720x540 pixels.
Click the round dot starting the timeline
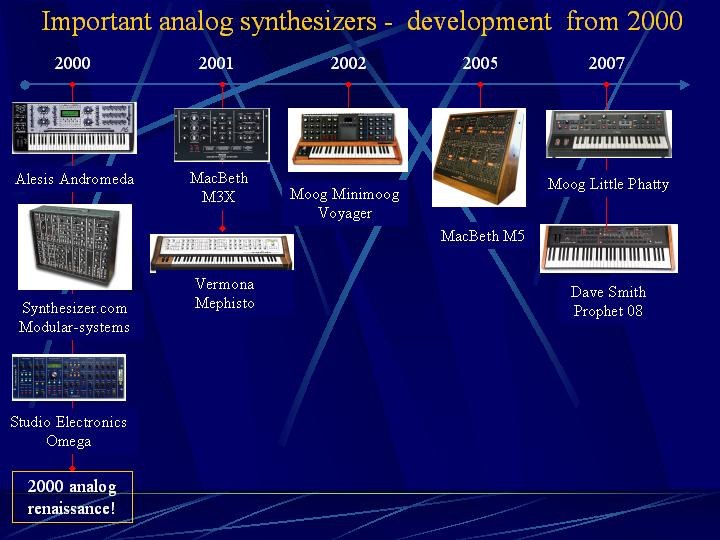tap(25, 85)
